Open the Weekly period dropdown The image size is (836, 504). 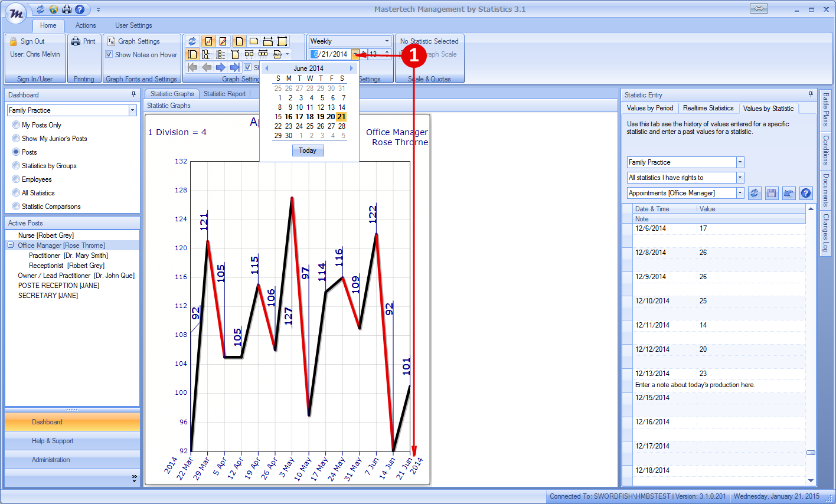coord(387,41)
